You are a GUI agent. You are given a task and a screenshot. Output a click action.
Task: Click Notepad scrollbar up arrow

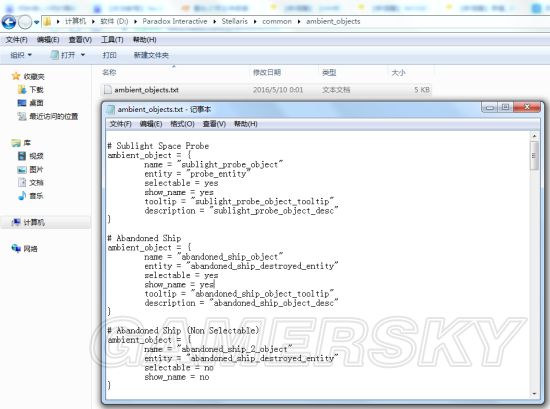point(534,136)
